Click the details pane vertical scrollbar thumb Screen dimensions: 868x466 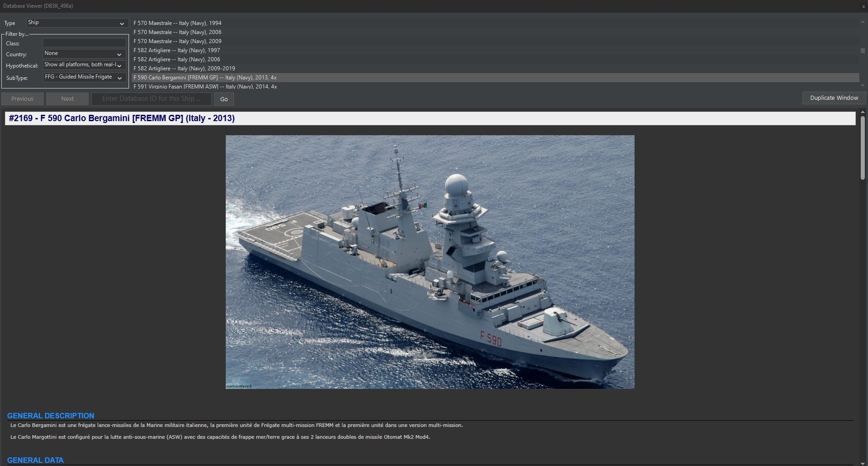tap(863, 148)
